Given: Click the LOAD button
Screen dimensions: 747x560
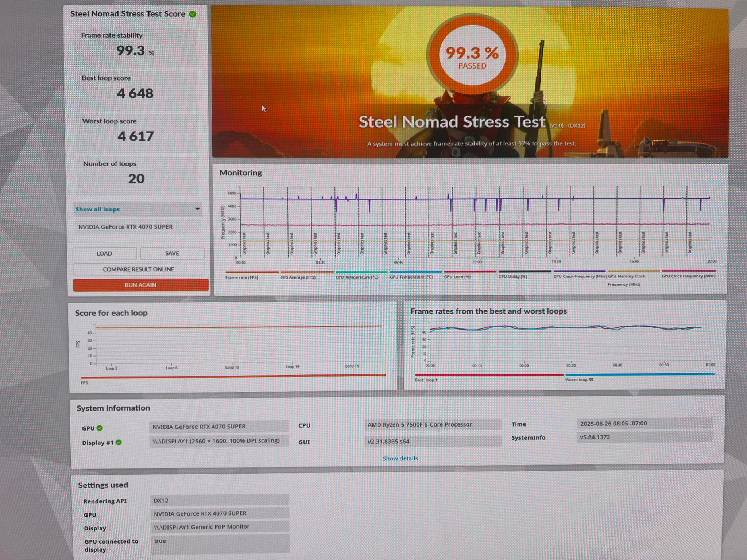Looking at the screenshot, I should tap(104, 253).
